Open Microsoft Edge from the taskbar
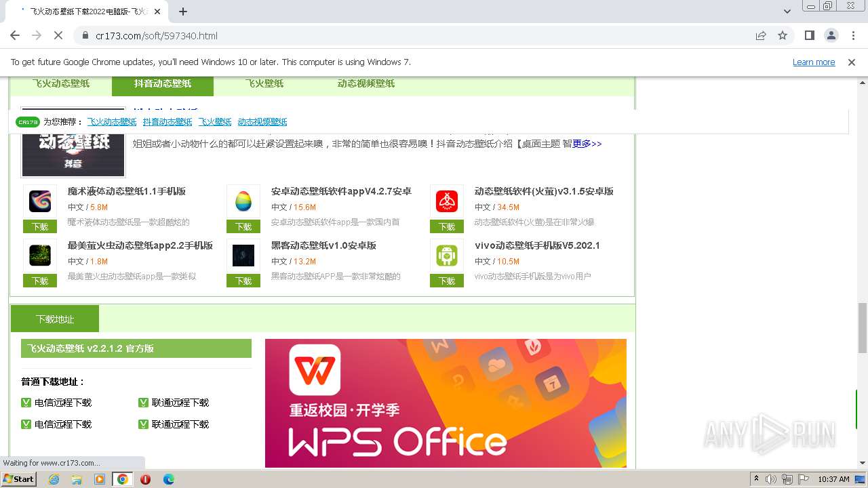 [x=169, y=479]
